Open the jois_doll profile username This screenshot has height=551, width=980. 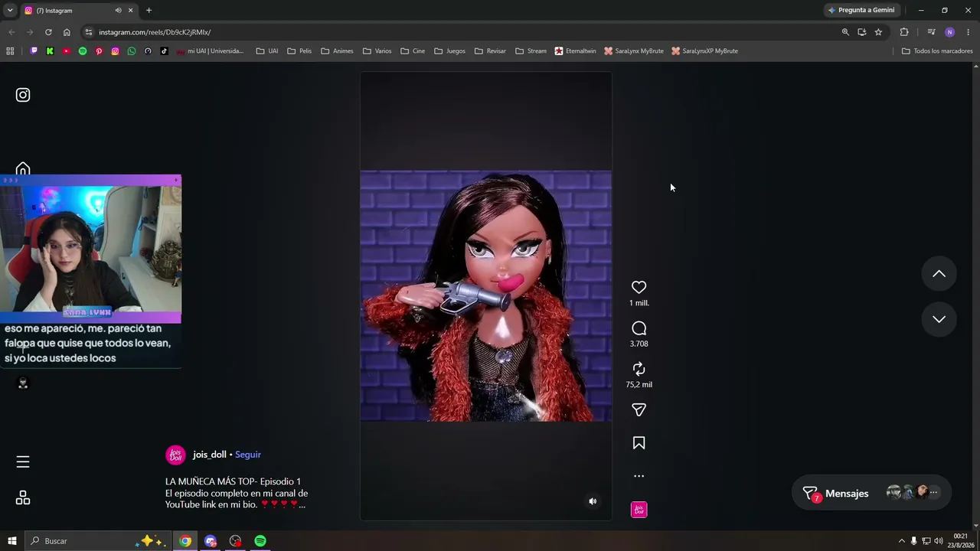click(210, 455)
